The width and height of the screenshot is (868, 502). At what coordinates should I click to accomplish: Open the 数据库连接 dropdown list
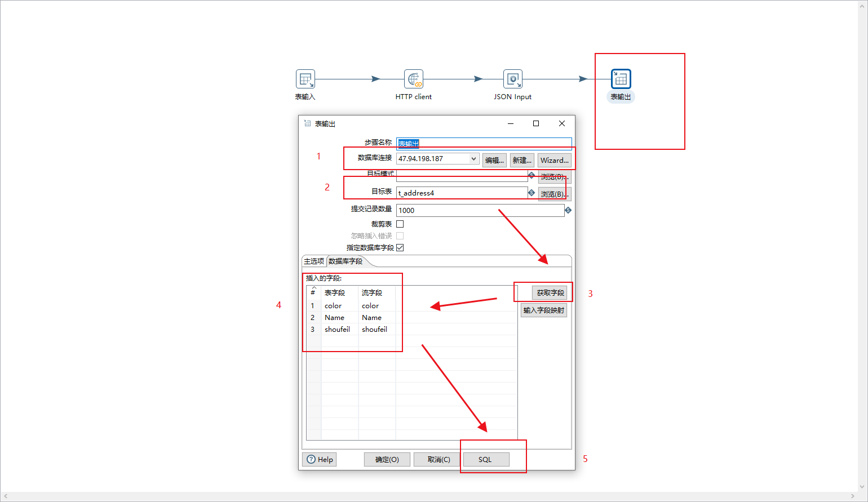click(x=474, y=158)
